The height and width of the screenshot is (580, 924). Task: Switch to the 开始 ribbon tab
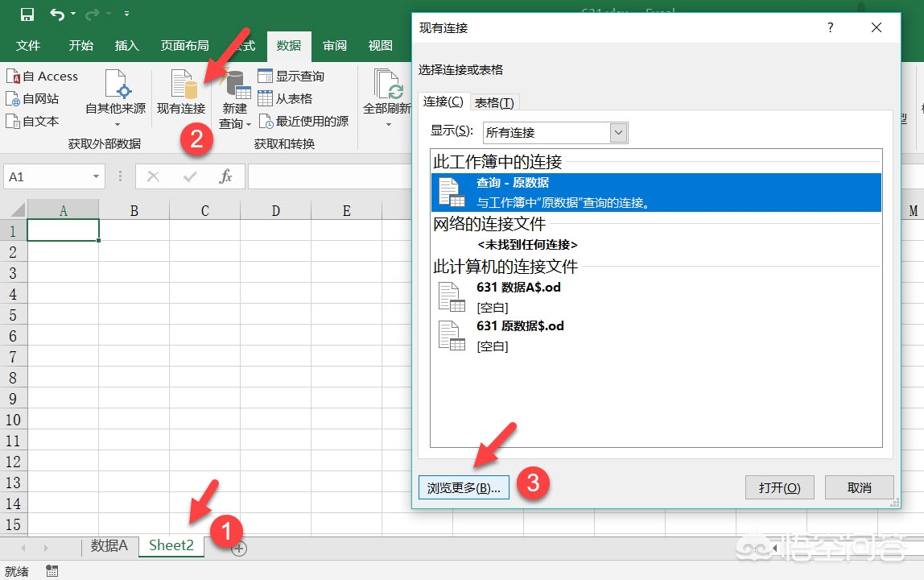click(x=80, y=45)
